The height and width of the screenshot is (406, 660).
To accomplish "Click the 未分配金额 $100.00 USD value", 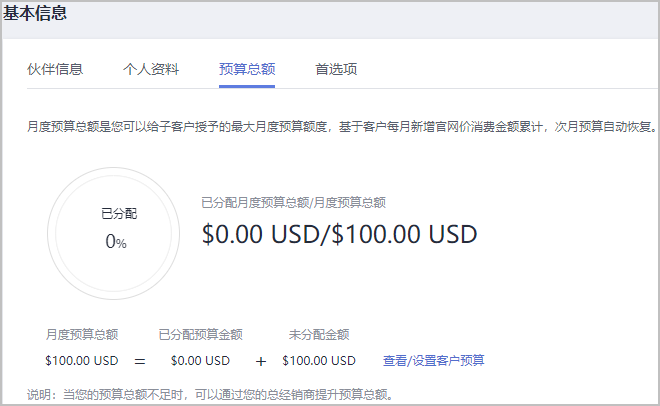I will [x=319, y=361].
